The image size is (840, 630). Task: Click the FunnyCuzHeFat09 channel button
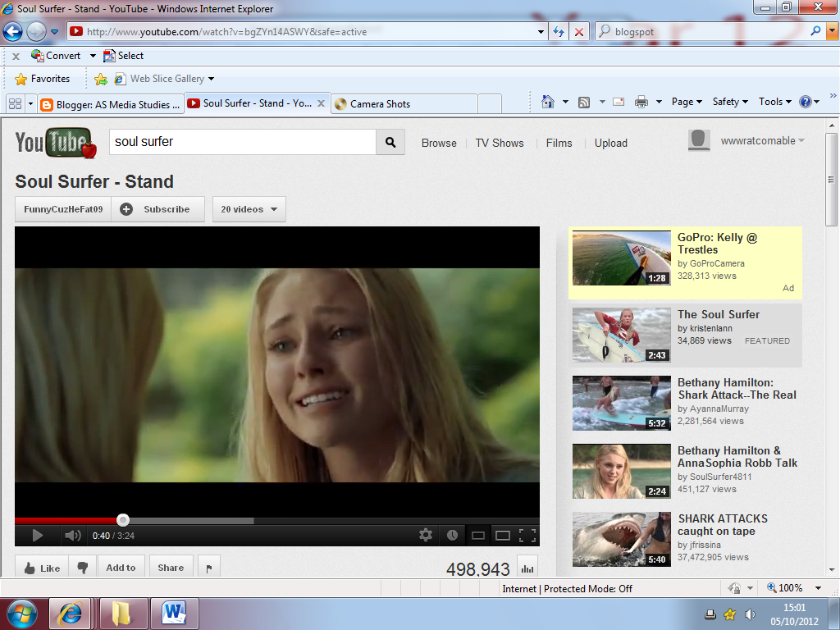[x=63, y=209]
